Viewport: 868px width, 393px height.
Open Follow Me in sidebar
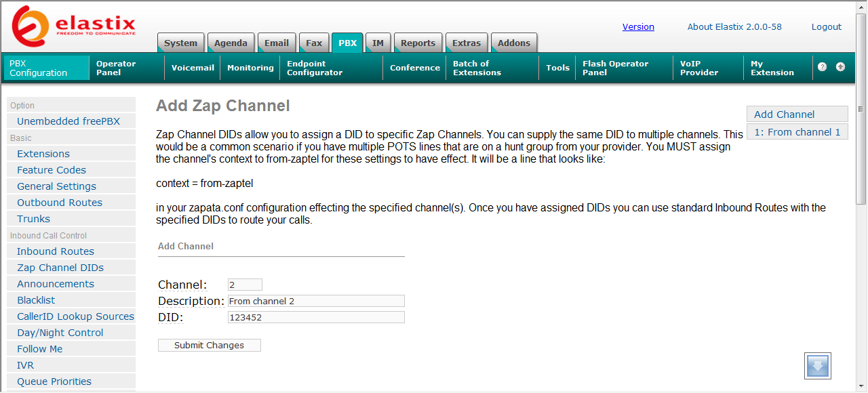tap(71, 349)
